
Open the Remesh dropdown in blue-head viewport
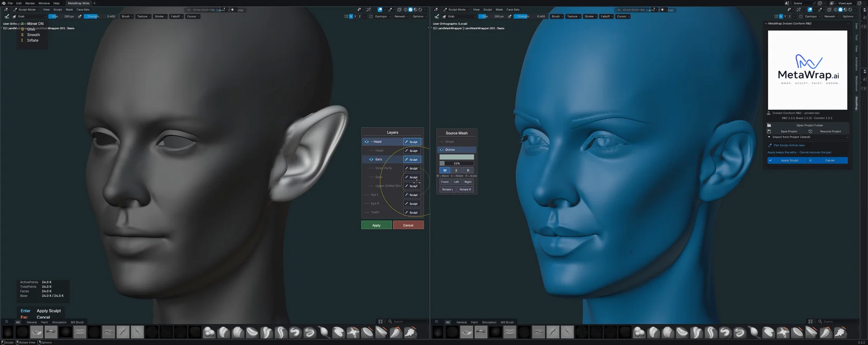(x=831, y=16)
